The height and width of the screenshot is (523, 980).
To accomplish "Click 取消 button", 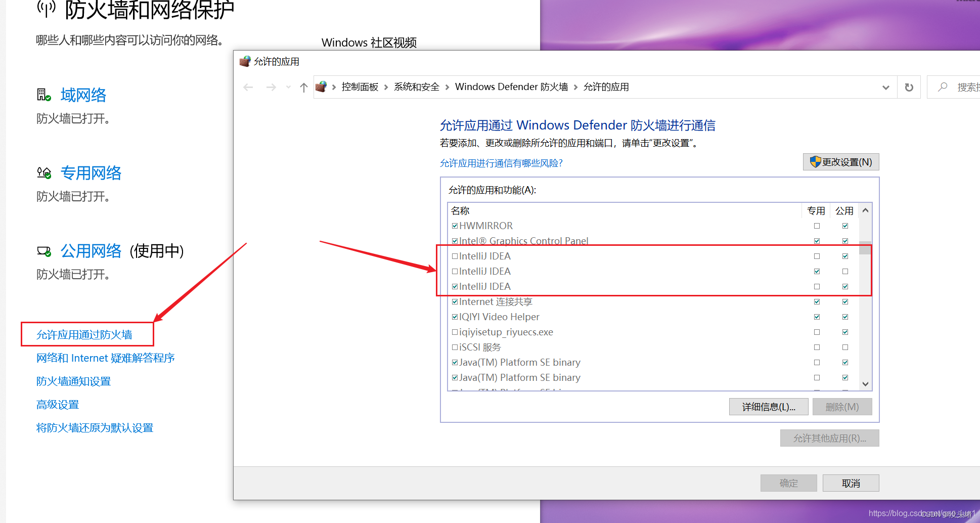I will click(851, 483).
